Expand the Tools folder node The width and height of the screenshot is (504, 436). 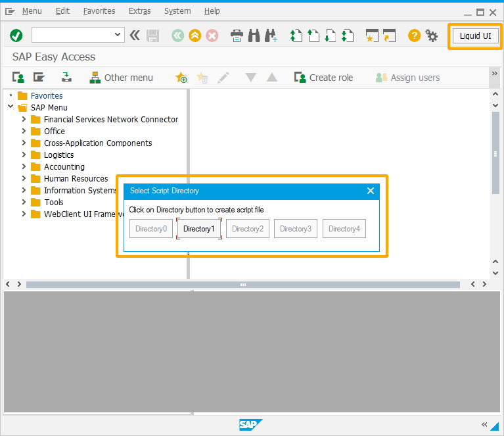tap(24, 202)
